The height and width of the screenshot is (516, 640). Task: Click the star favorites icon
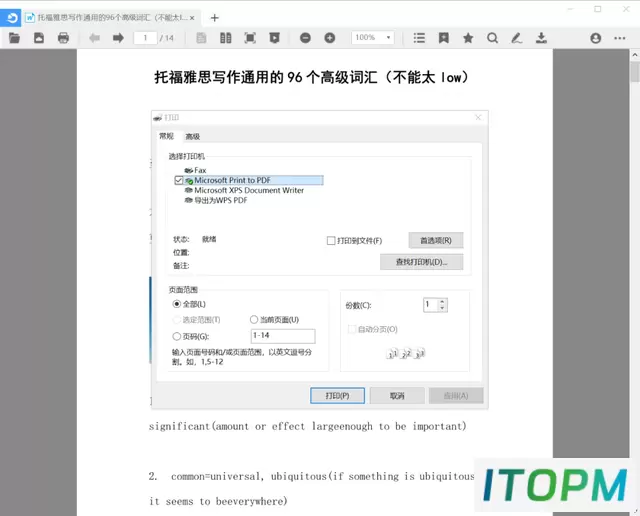[468, 38]
